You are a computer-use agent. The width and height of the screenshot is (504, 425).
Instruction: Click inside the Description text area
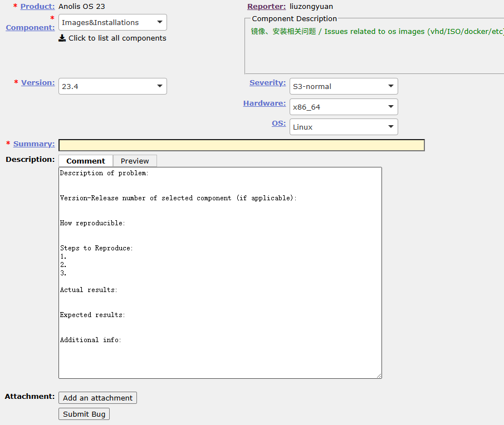[220, 273]
